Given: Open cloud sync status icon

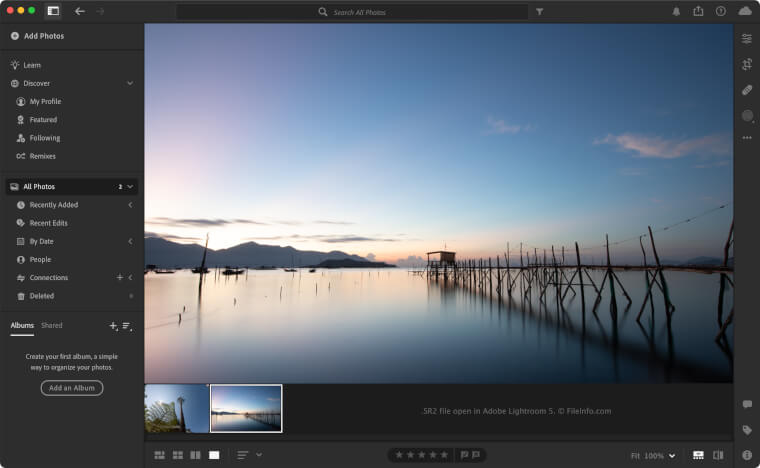Looking at the screenshot, I should pyautogui.click(x=745, y=11).
